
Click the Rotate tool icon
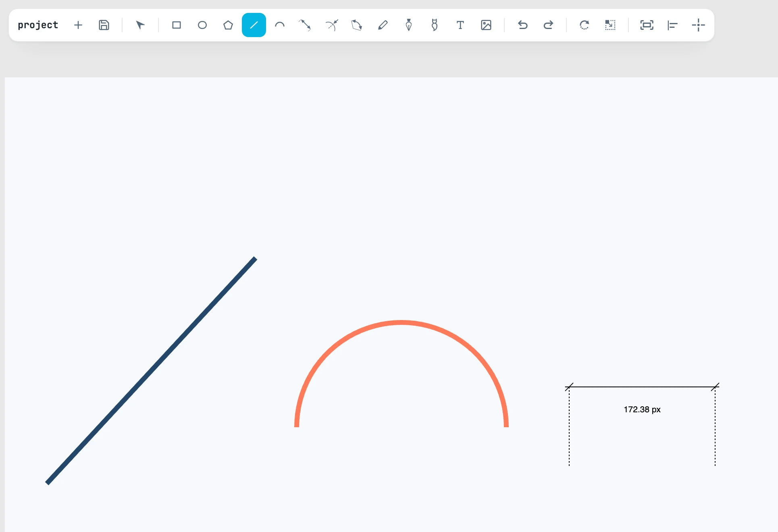point(585,25)
